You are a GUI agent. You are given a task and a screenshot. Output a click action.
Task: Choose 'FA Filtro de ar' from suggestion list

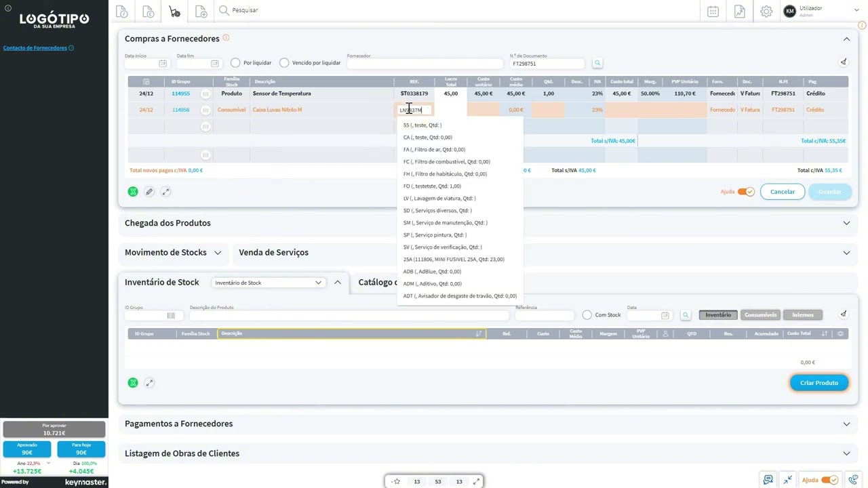[x=434, y=150]
